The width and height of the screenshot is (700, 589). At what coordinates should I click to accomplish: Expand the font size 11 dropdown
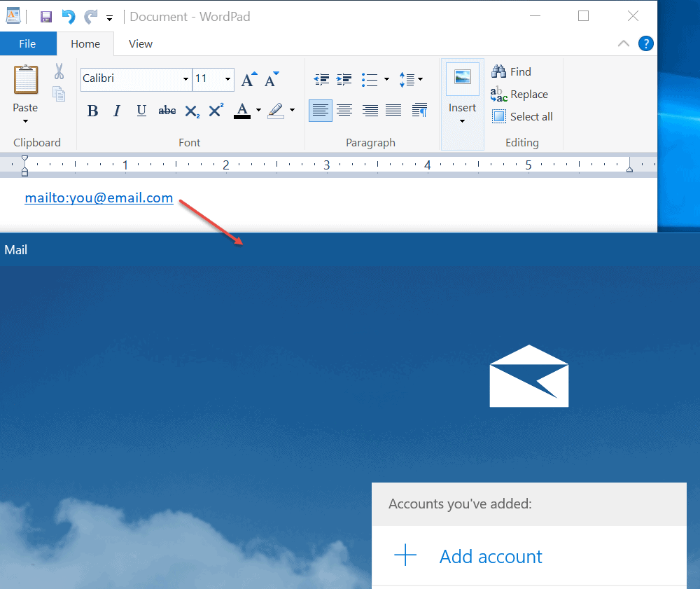227,79
